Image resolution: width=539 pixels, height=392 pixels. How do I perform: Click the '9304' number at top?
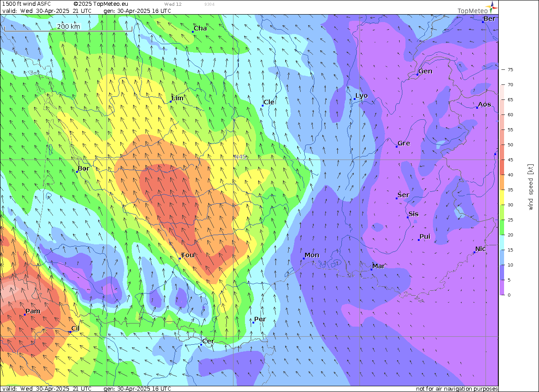210,4
